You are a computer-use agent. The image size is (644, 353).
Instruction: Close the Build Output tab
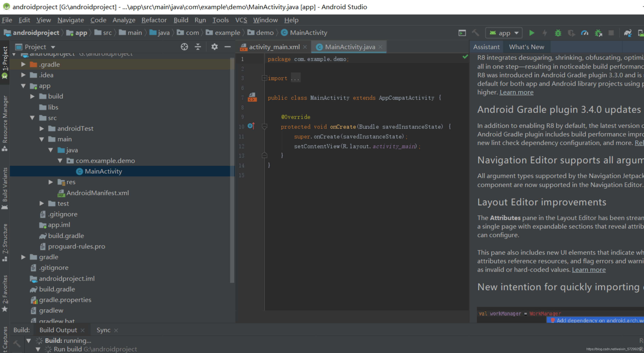point(82,330)
